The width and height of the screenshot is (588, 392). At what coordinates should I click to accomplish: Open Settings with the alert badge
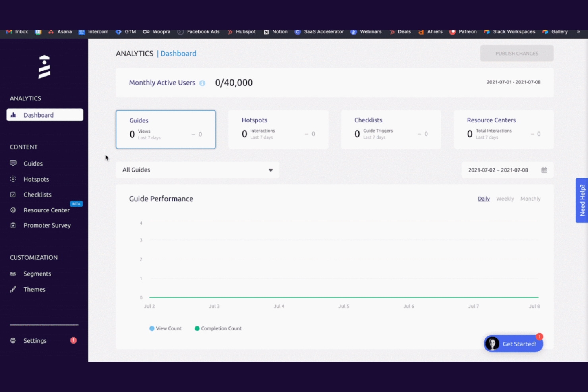35,340
